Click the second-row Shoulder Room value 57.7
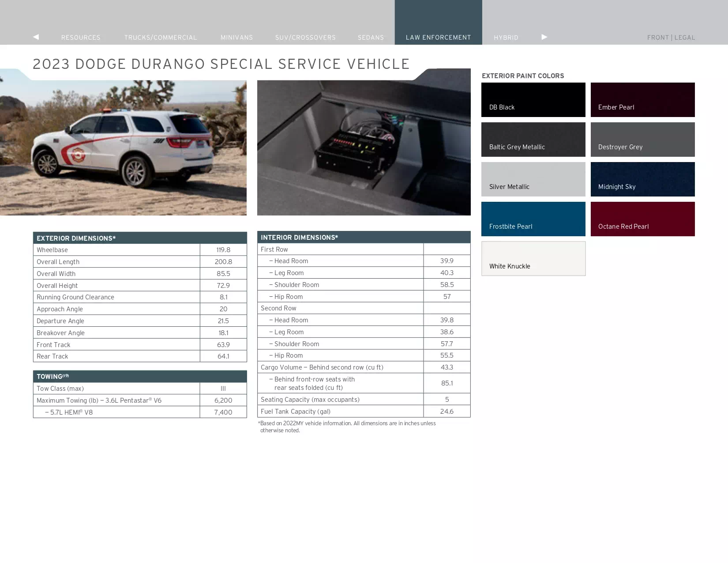Screen dimensions: 728x563 click(447, 344)
